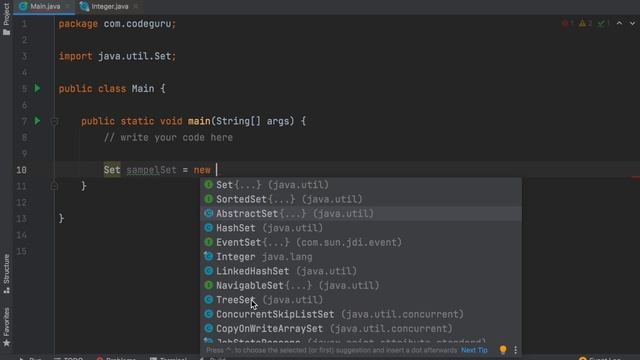Click the Integer.java file icon in tab

tap(84, 6)
